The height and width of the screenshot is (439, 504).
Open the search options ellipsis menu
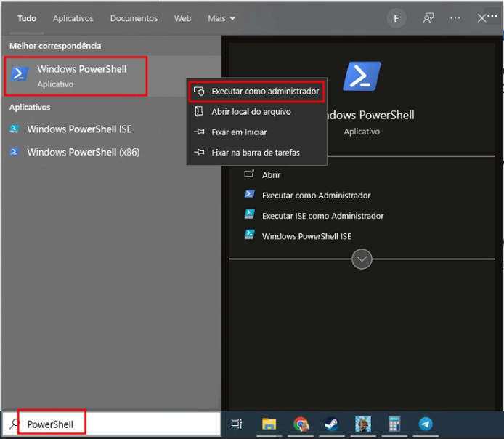click(455, 18)
